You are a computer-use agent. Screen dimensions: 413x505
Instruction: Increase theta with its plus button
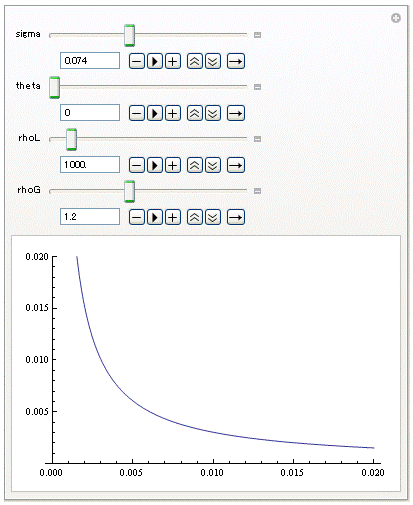173,113
